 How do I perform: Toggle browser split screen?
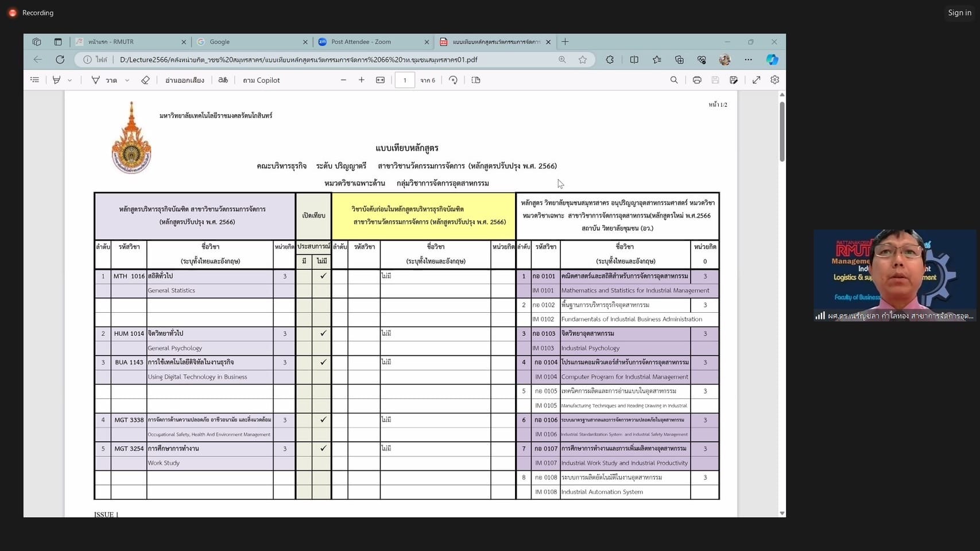[x=634, y=60]
